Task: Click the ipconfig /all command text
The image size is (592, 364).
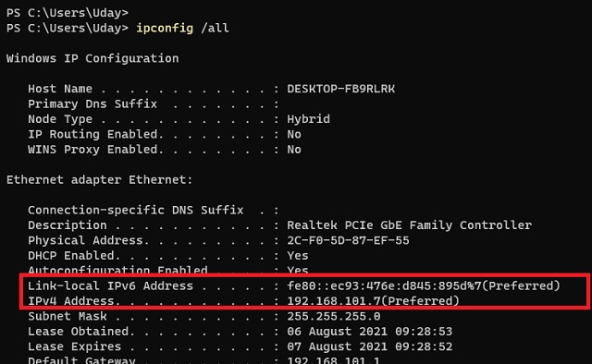Action: pyautogui.click(x=182, y=29)
